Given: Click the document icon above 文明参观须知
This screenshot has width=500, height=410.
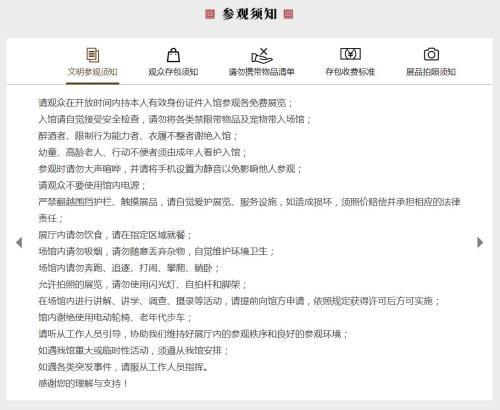Looking at the screenshot, I should [93, 55].
